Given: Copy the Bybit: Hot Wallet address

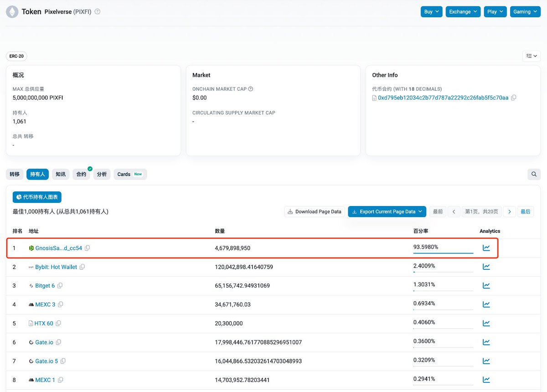Looking at the screenshot, I should point(83,267).
